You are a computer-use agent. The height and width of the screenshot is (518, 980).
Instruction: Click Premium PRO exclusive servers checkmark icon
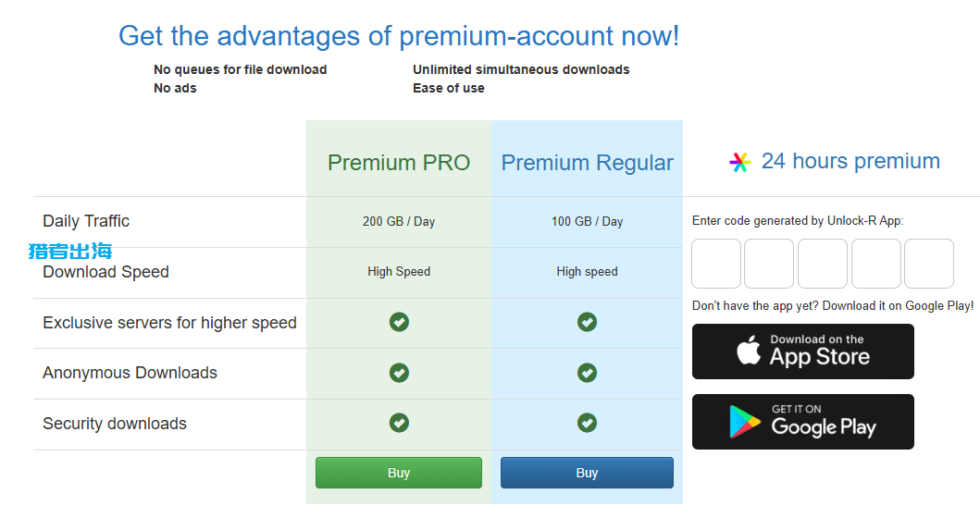[x=399, y=323]
